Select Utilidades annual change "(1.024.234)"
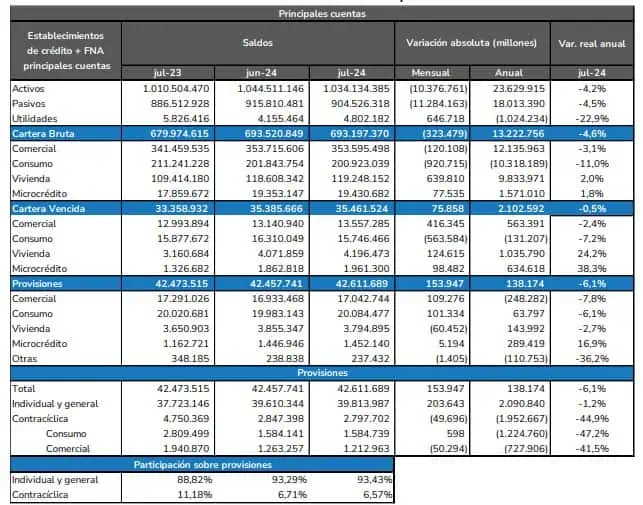This screenshot has width=643, height=505. 522,119
